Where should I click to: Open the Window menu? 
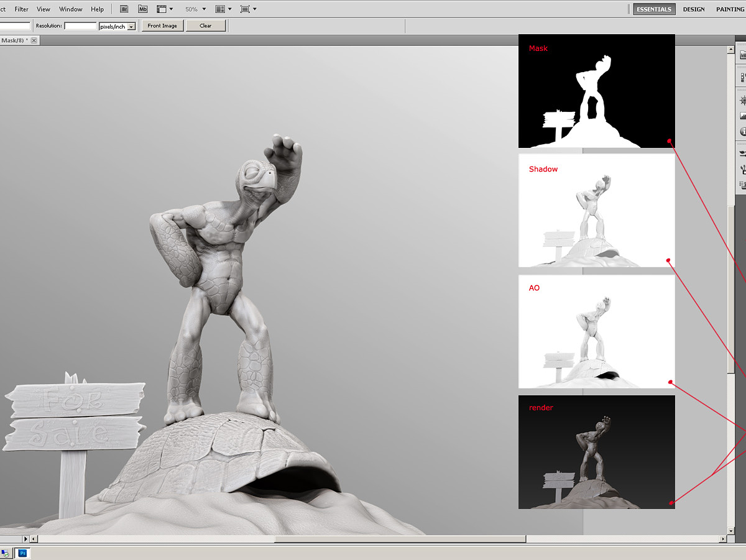pos(70,9)
